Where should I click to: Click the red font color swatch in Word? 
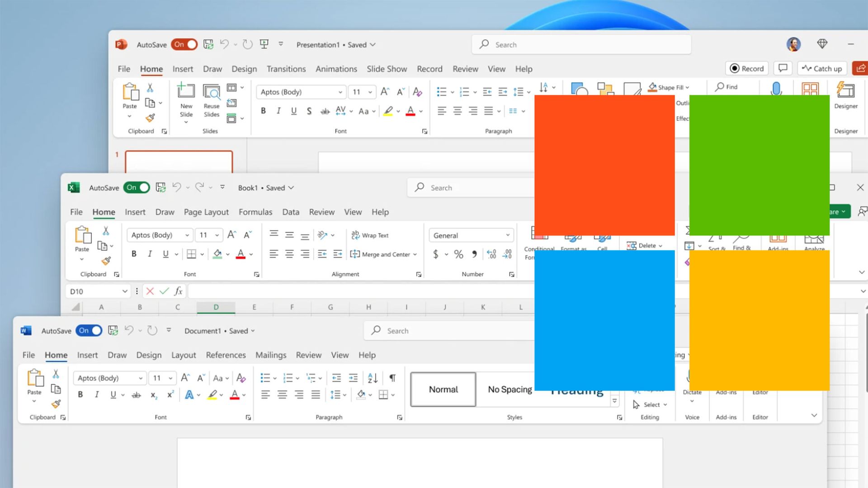coord(234,394)
